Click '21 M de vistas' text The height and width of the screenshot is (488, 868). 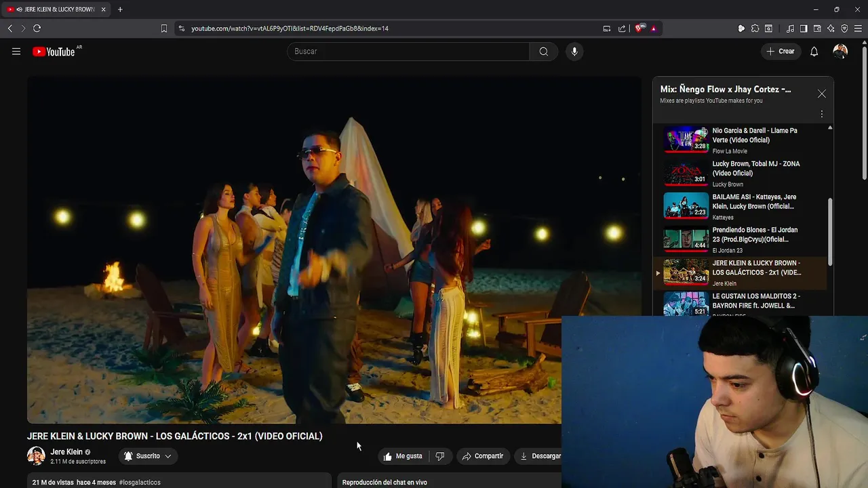point(53,483)
